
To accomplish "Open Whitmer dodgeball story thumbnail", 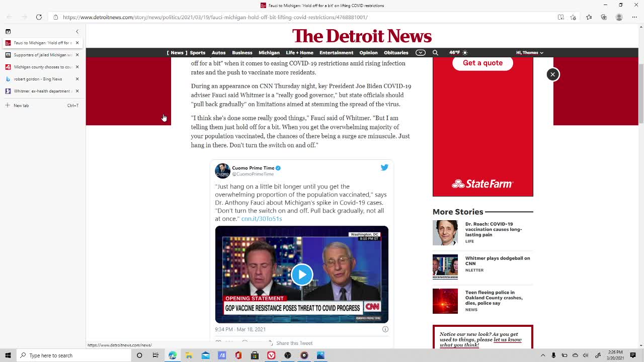I will [x=445, y=267].
